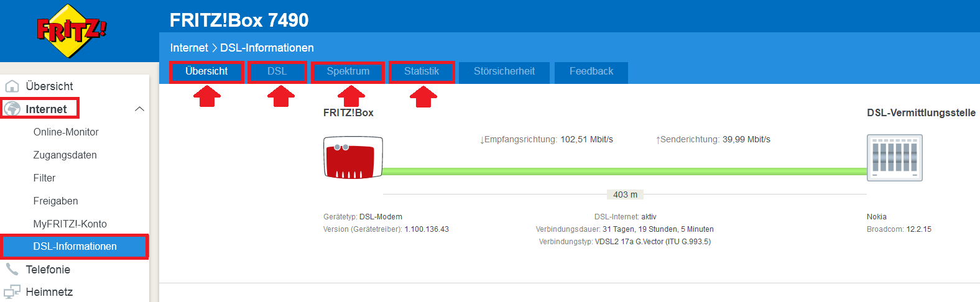980x302 pixels.
Task: Click the Übersicht house icon in sidebar
Action: click(12, 86)
